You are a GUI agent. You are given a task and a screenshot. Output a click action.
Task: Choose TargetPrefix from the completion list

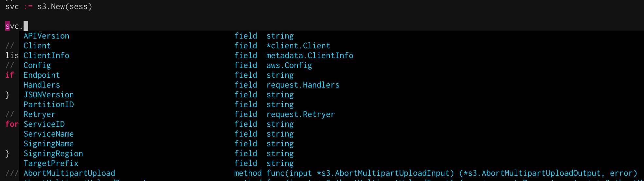[x=51, y=163]
